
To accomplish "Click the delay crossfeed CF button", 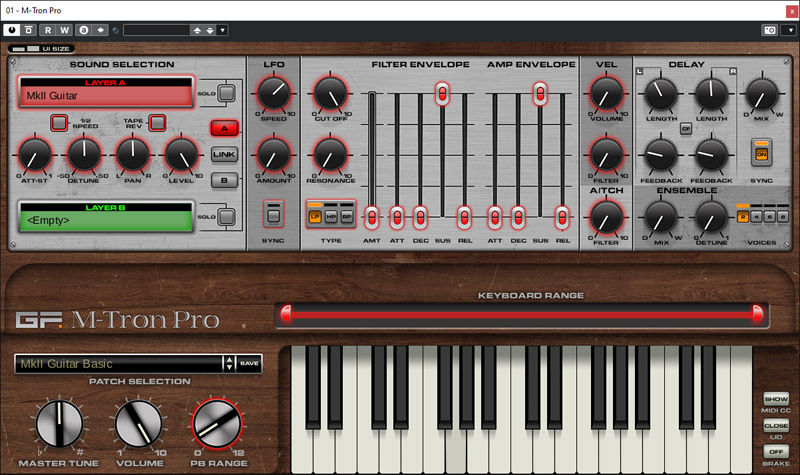I will click(x=685, y=129).
